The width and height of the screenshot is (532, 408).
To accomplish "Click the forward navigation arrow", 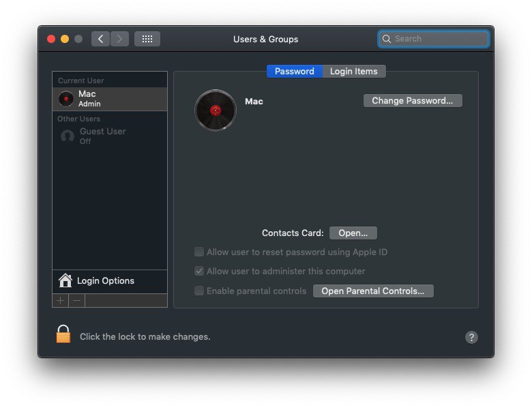I will coord(119,39).
